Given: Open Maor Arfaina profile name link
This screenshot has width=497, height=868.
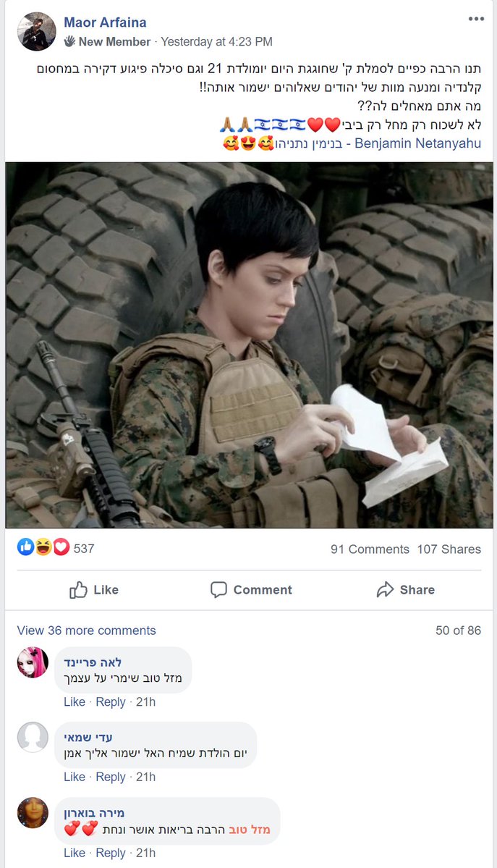Looking at the screenshot, I should point(105,22).
